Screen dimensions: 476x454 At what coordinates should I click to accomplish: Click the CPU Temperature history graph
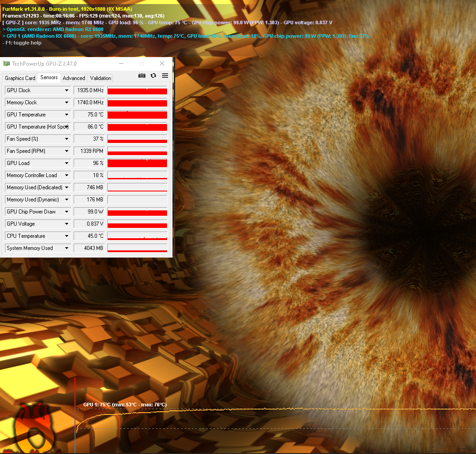(137, 236)
